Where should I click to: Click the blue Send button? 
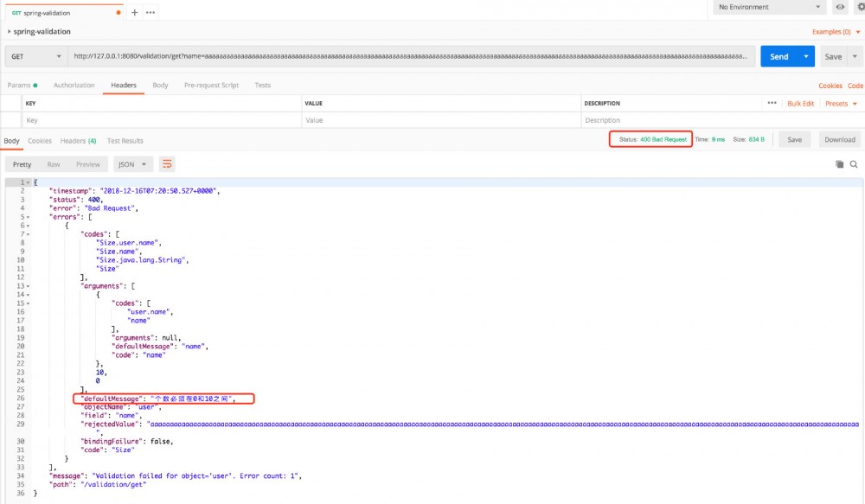[x=779, y=56]
